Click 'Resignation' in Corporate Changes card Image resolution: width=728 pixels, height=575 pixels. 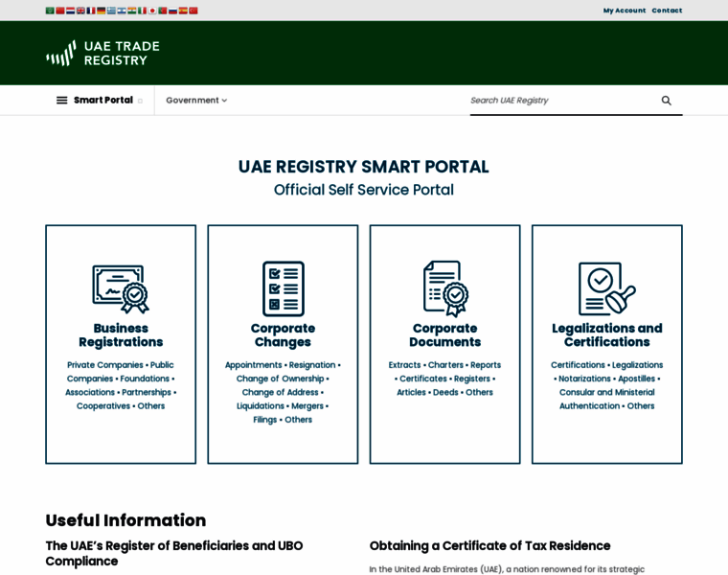tap(312, 365)
